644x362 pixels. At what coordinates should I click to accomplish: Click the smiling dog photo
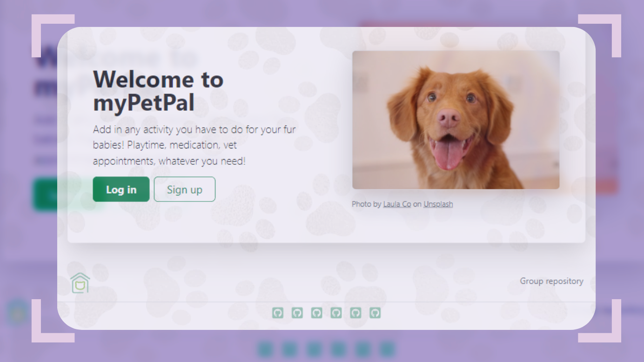(456, 120)
